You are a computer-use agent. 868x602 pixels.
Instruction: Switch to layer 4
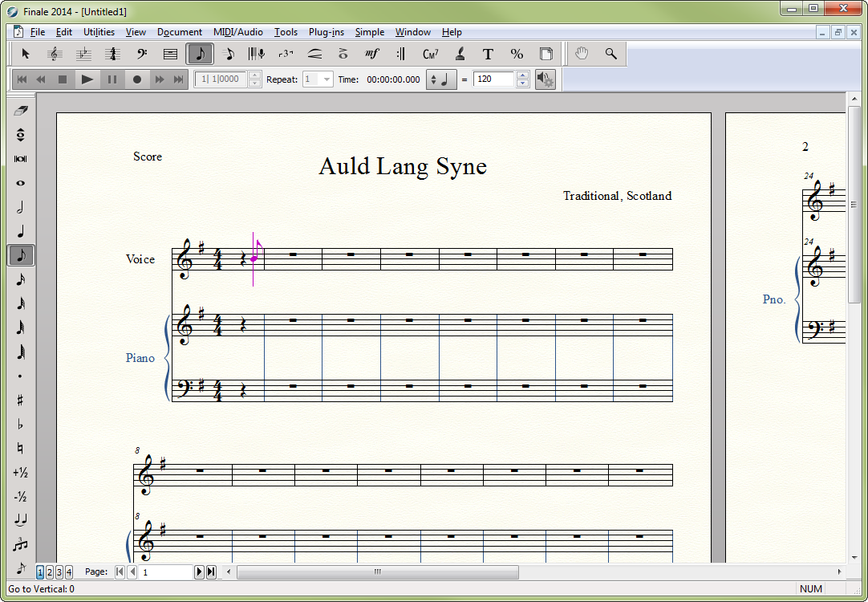tap(69, 572)
